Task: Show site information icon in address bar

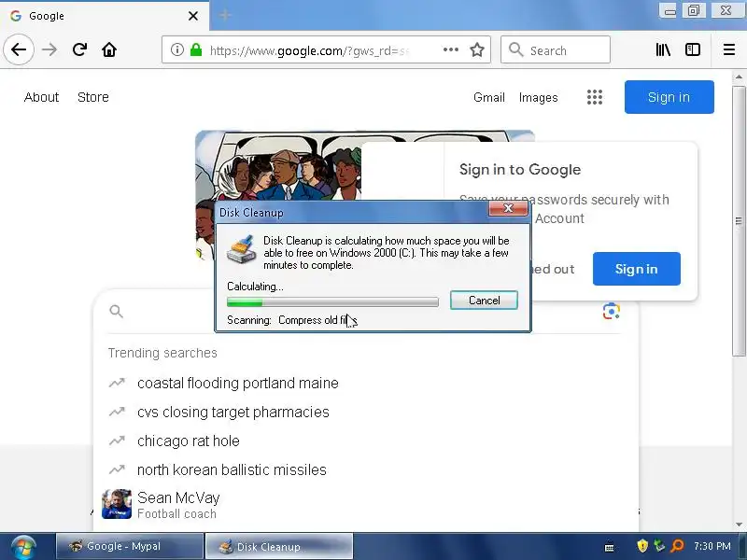Action: [x=177, y=49]
